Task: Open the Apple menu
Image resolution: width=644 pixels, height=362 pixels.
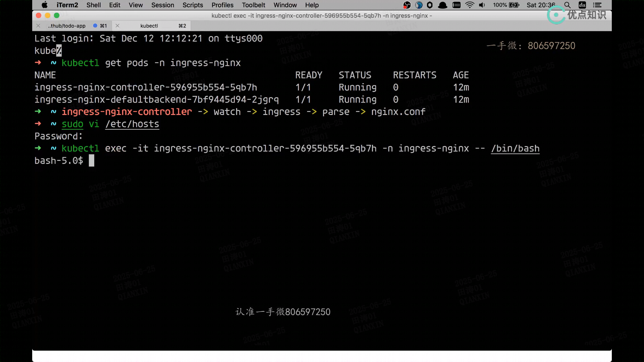Action: click(45, 5)
